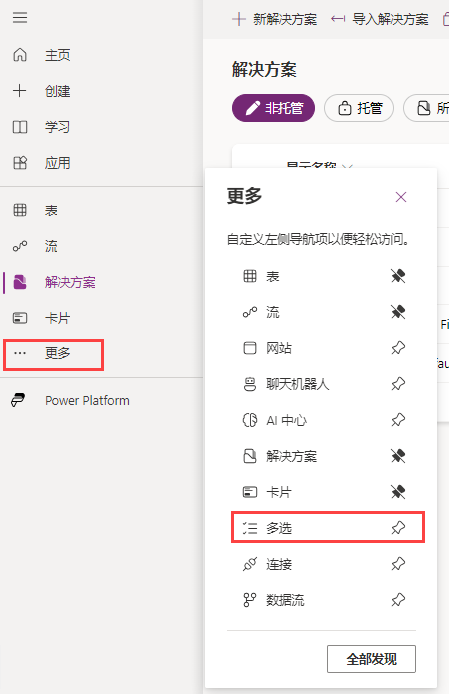Open 解决方案 from the 更多 panel list
449x694 pixels.
pos(291,456)
